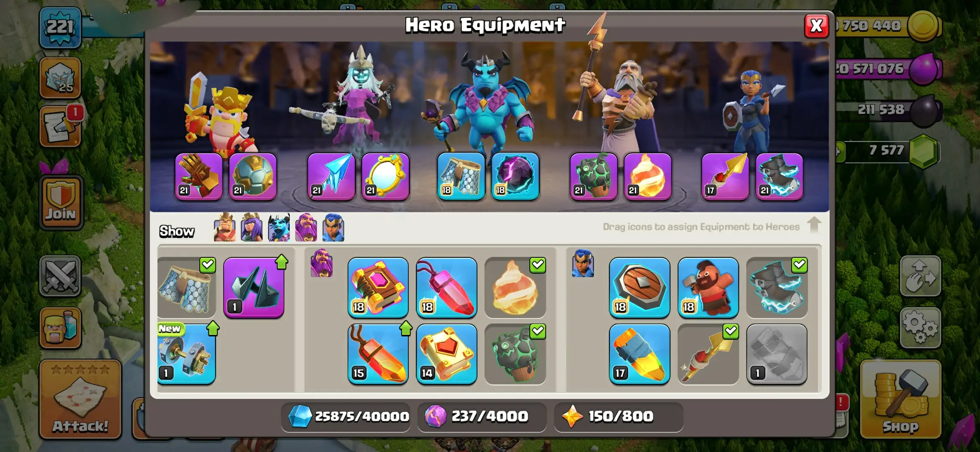Toggle the Archer Queen filter portrait
This screenshot has height=452, width=980.
pyautogui.click(x=251, y=227)
